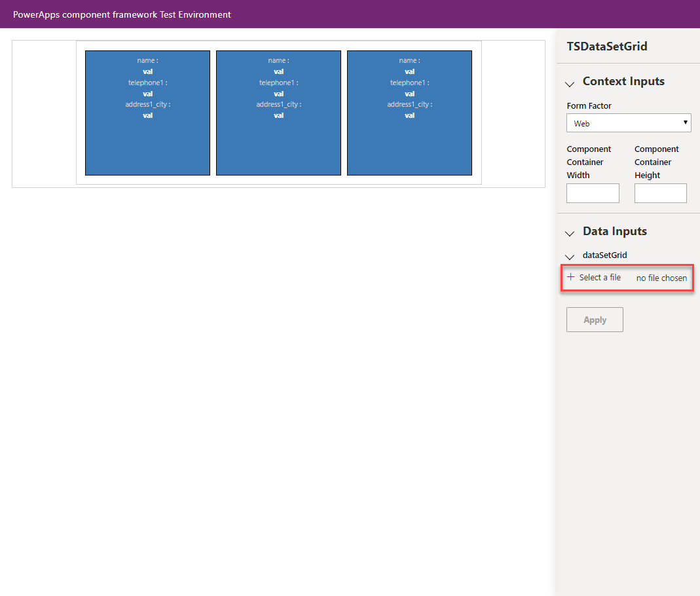The width and height of the screenshot is (700, 596).
Task: Click the highlighted red file selection area
Action: 627,278
